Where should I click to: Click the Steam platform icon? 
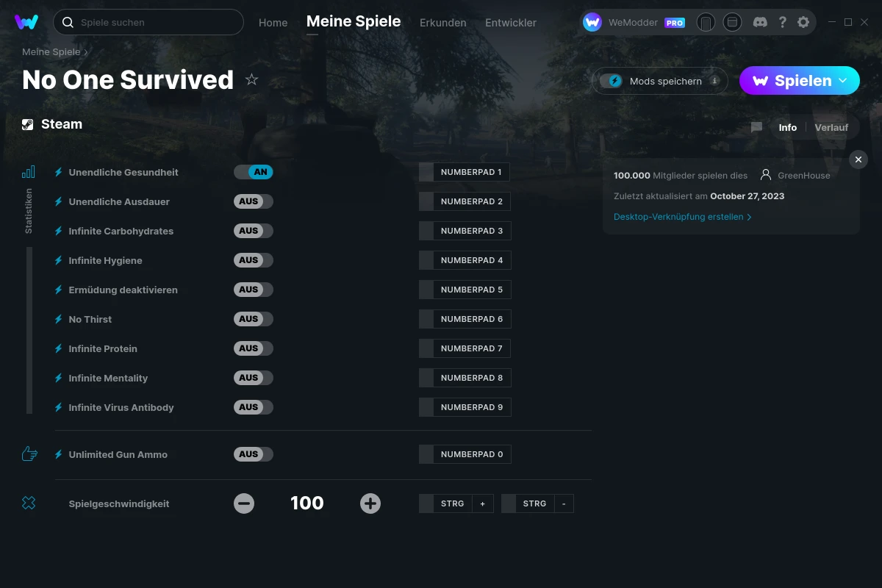(28, 124)
